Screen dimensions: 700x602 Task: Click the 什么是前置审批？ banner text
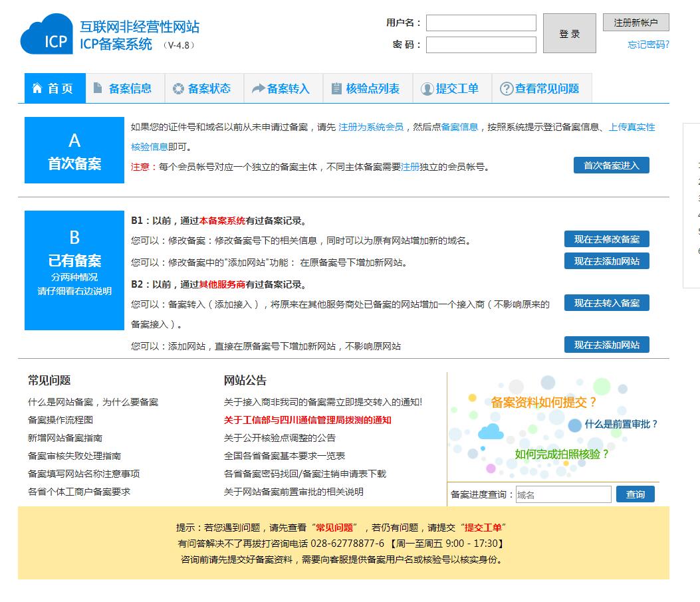(621, 424)
